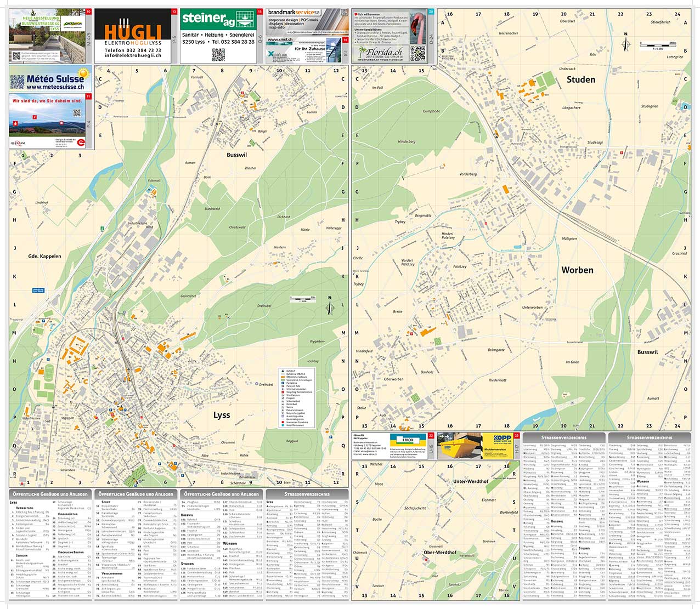Image resolution: width=700 pixels, height=609 pixels.
Task: Click the red number 13 badge on the Hügli ad
Action: click(174, 12)
